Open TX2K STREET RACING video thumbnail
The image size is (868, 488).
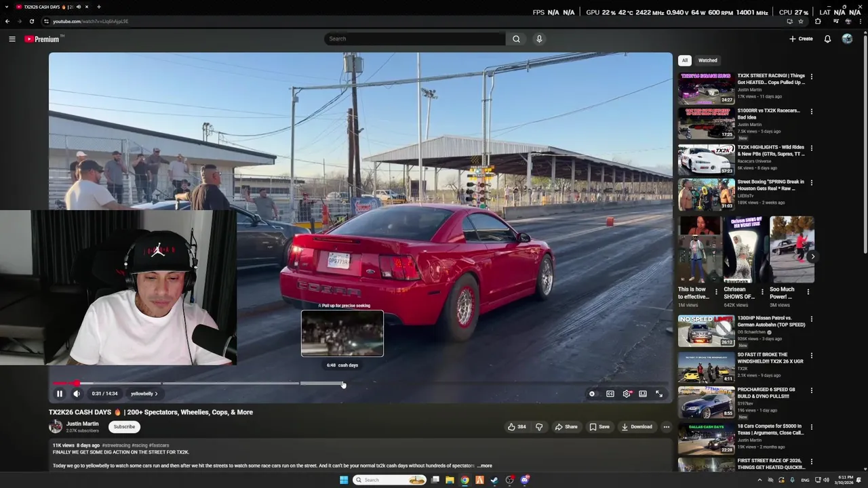pos(706,88)
